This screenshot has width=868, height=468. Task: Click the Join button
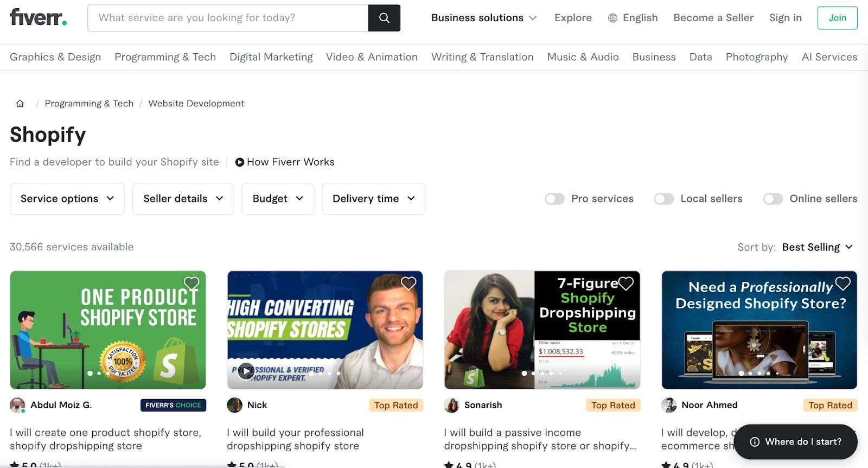pos(837,18)
